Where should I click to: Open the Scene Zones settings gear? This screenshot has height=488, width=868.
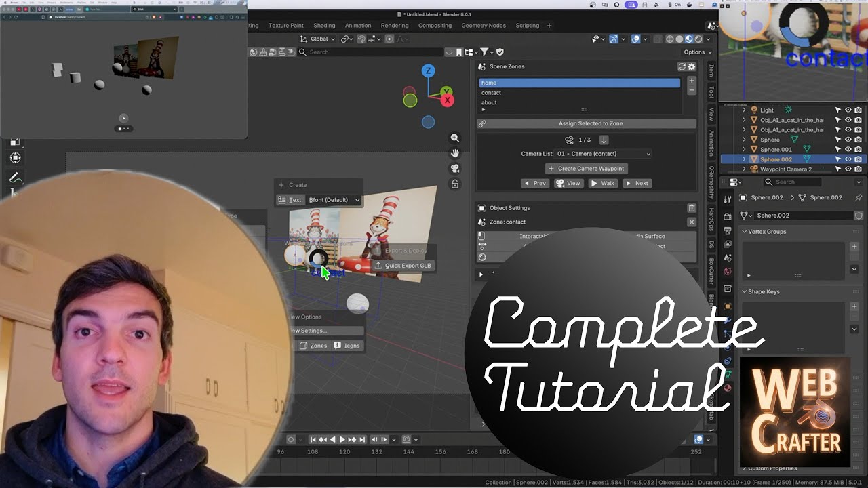click(692, 66)
